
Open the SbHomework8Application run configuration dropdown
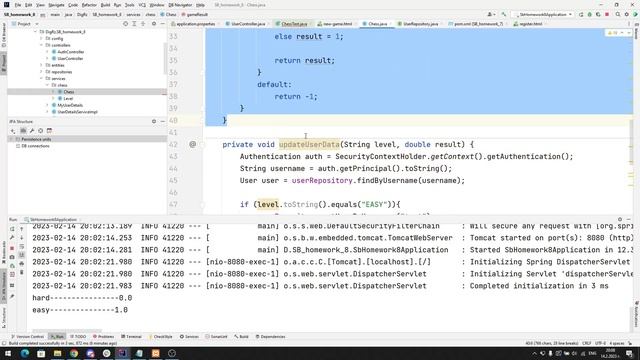click(544, 14)
